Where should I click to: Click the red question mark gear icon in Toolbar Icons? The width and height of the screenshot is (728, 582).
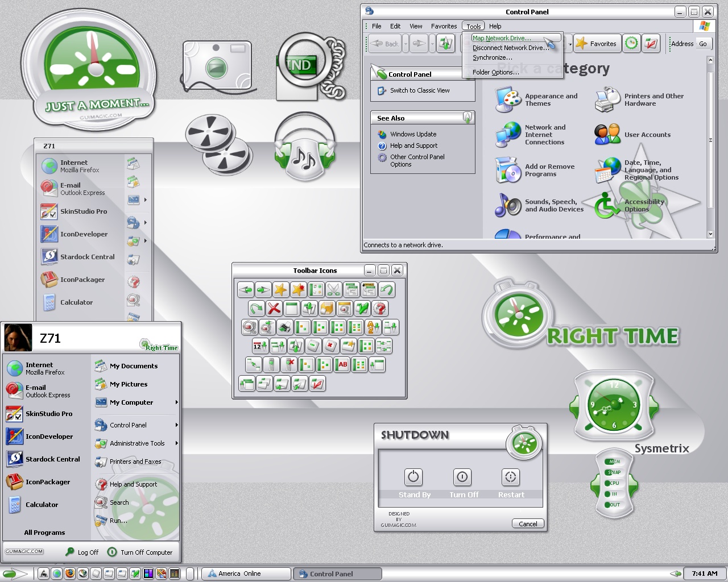380,309
